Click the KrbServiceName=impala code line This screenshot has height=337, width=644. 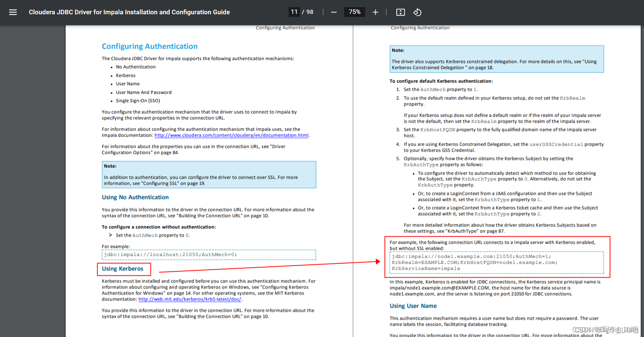[x=426, y=269]
